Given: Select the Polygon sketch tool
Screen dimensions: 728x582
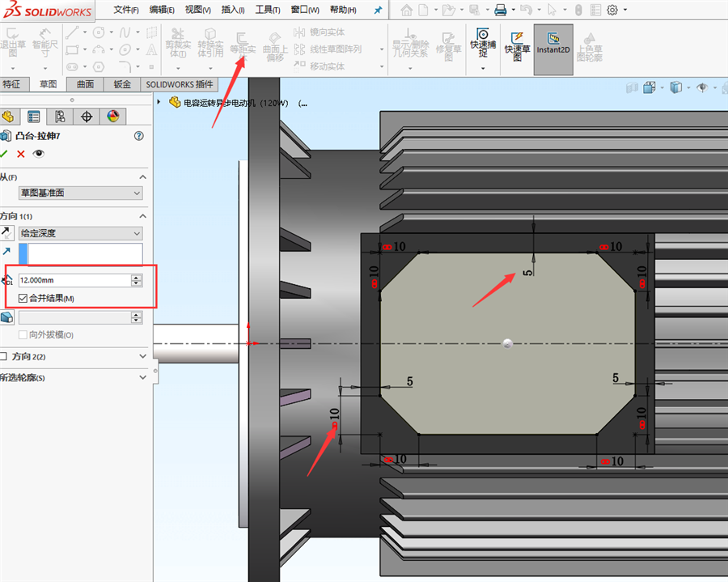Looking at the screenshot, I should 99,66.
